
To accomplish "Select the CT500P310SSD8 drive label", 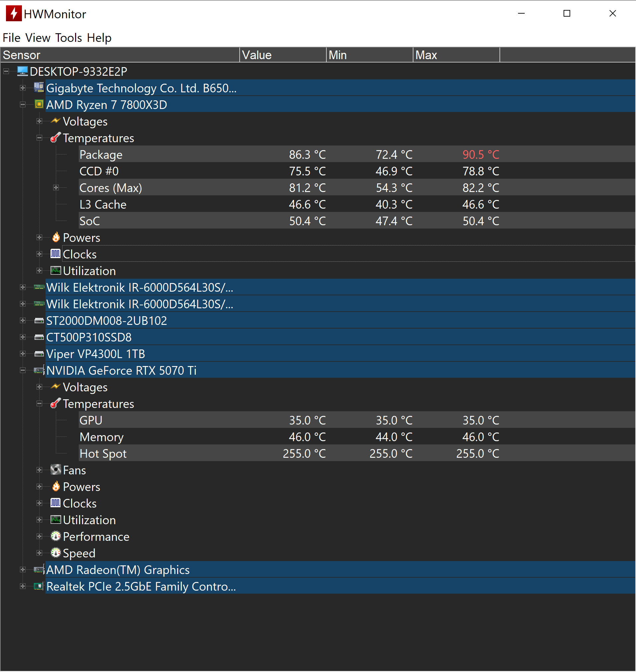I will point(89,337).
